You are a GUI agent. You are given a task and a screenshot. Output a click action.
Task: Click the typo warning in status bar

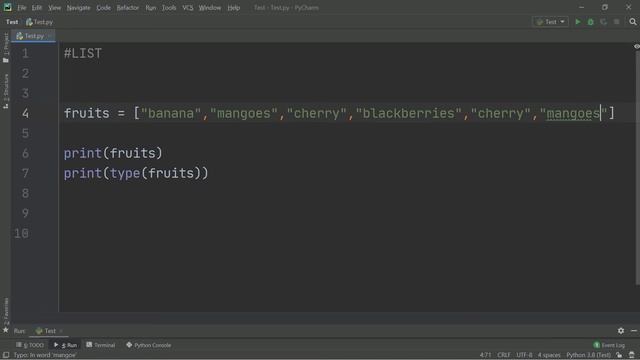coord(45,355)
